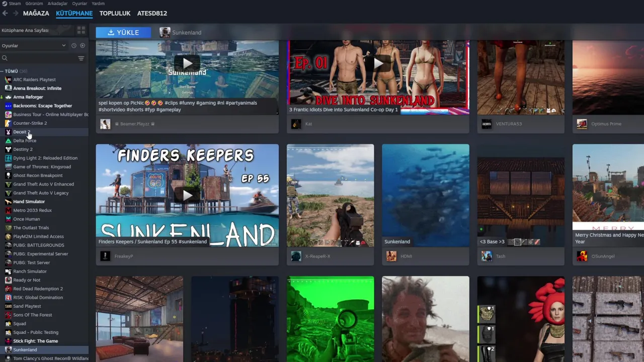Open the red crab hat character screenshot

click(x=521, y=319)
